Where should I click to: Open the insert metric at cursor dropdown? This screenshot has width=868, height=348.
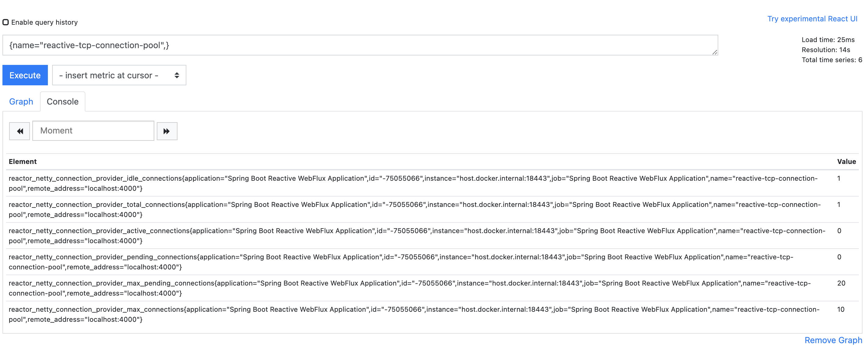(x=119, y=75)
